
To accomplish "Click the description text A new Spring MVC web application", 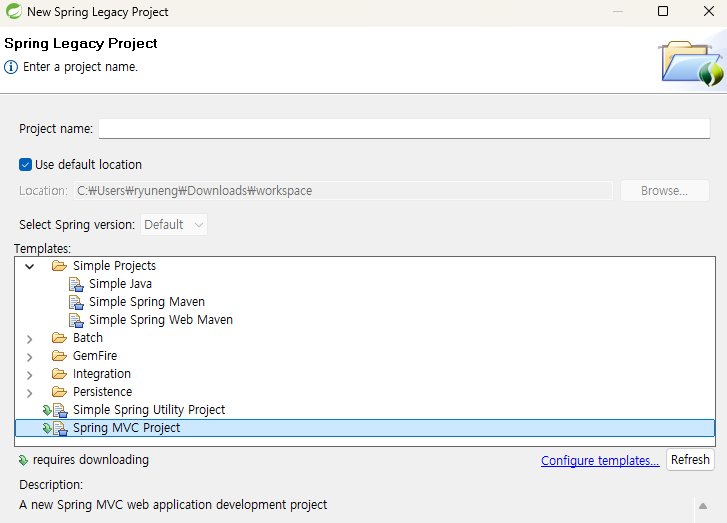I will (172, 504).
